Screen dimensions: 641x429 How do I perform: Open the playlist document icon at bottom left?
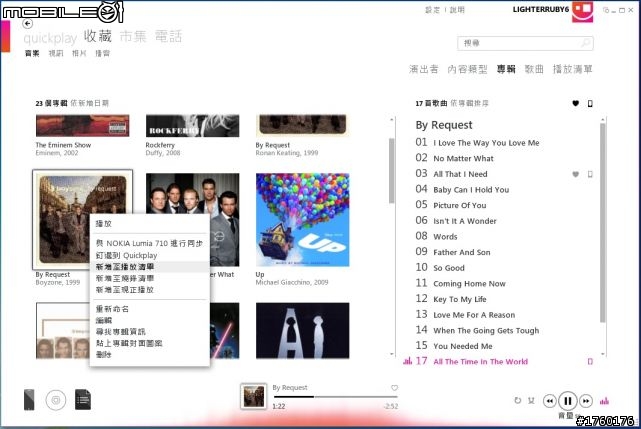pyautogui.click(x=83, y=400)
